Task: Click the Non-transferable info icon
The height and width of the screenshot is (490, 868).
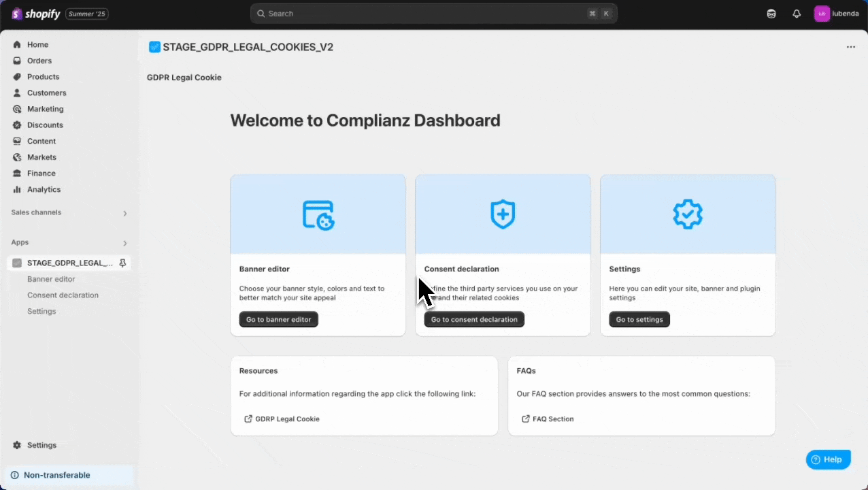Action: (x=14, y=475)
